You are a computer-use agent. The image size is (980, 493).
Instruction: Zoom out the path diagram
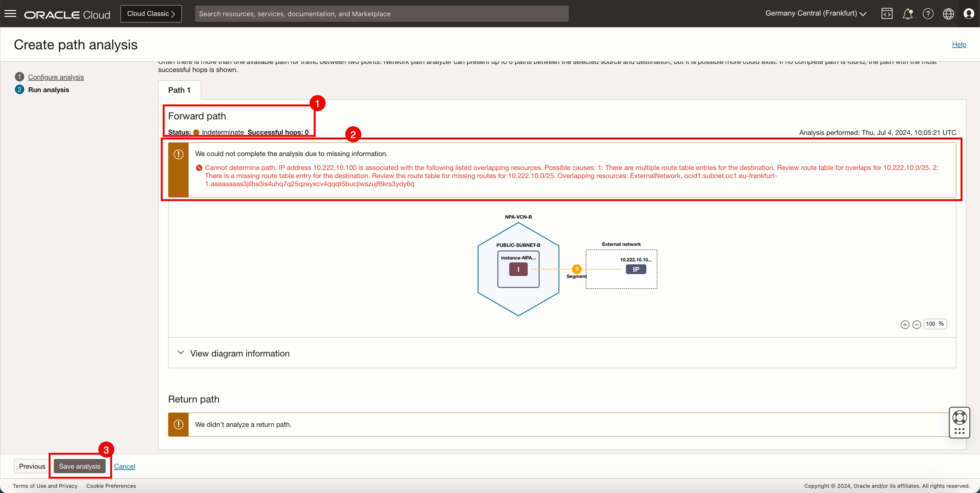point(916,324)
